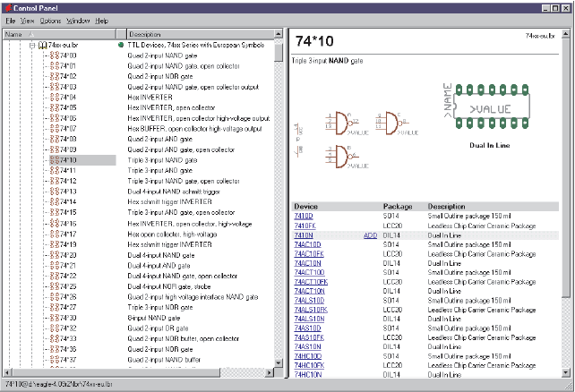Select the 74*10 tree row
Image resolution: width=575 pixels, height=392 pixels.
click(82, 160)
